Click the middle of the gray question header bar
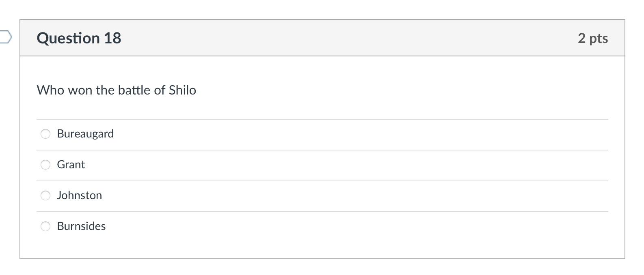The width and height of the screenshot is (644, 275). [x=322, y=38]
